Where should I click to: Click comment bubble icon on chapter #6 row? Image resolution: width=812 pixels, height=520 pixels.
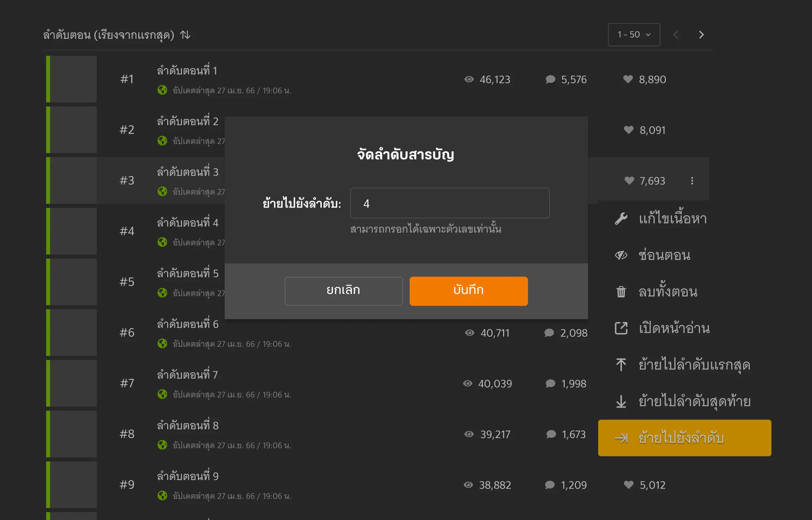coord(549,333)
